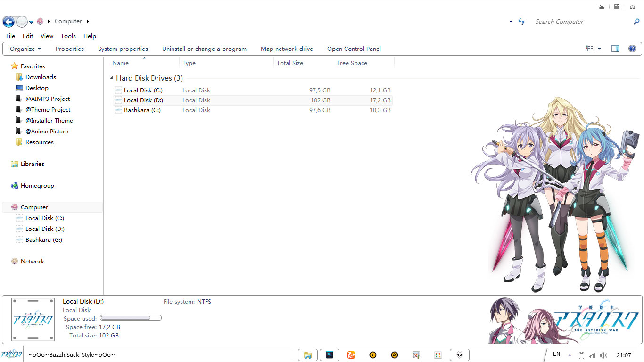644x362 pixels.
Task: Open the address bar history dropdown
Action: (511, 22)
